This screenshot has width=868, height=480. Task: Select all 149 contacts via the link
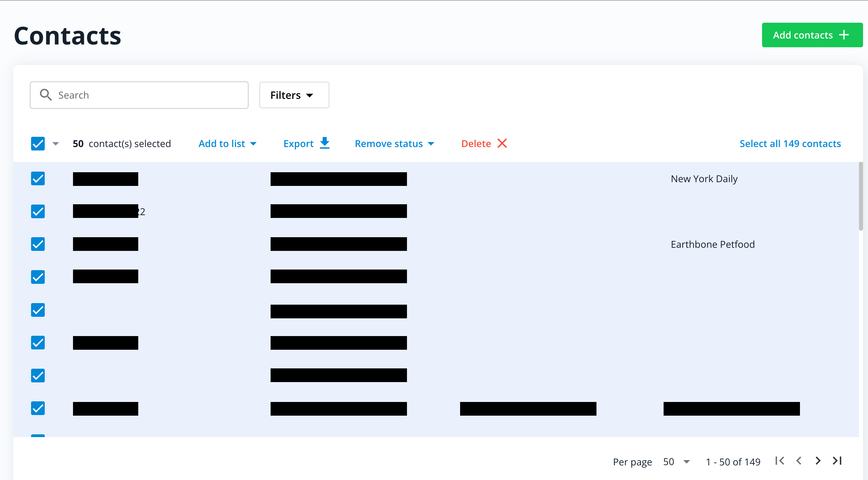790,143
